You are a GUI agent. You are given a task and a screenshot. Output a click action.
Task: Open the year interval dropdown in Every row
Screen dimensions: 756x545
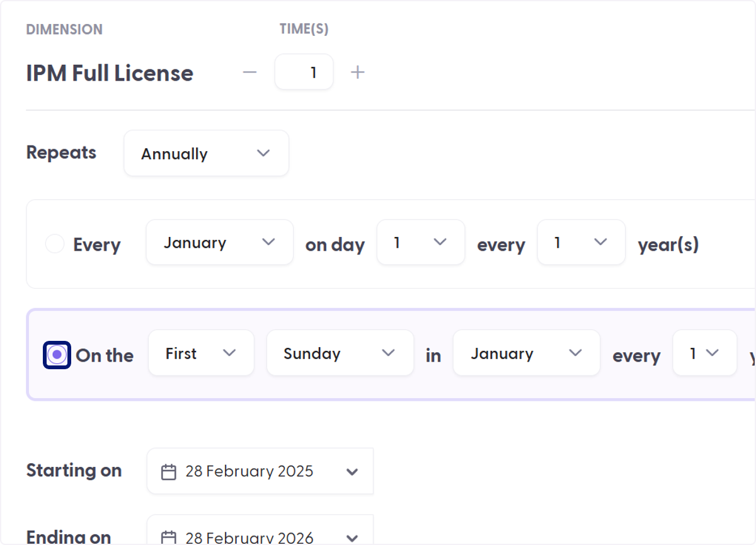pyautogui.click(x=581, y=242)
